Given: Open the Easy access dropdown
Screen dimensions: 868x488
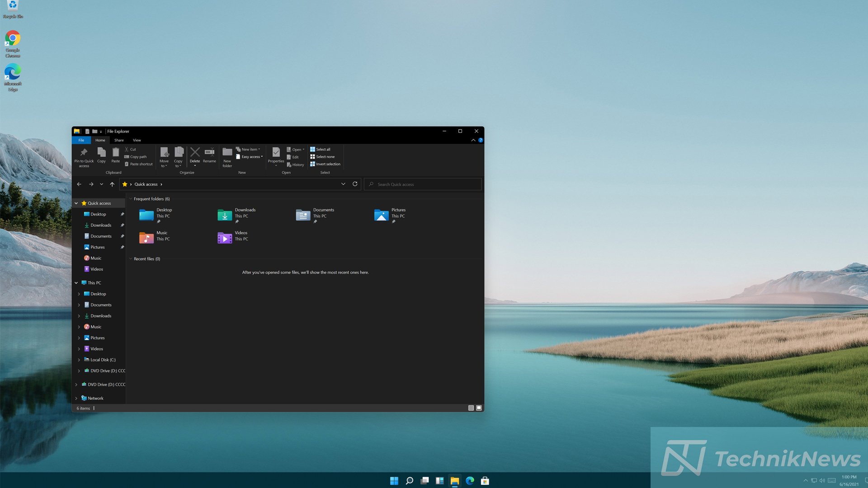Looking at the screenshot, I should tap(249, 157).
